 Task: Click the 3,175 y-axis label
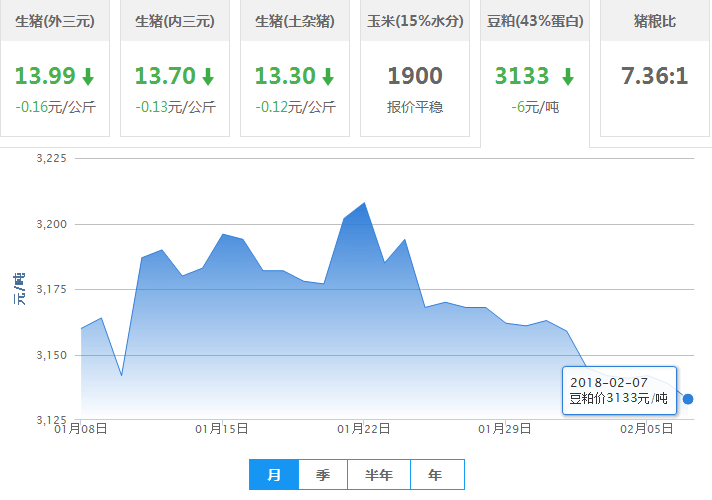(51, 289)
